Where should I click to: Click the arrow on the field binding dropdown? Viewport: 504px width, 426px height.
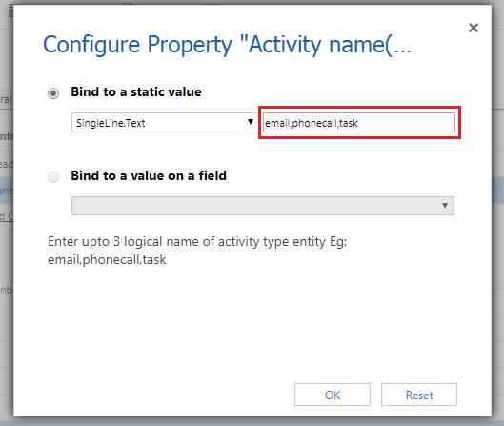point(445,206)
